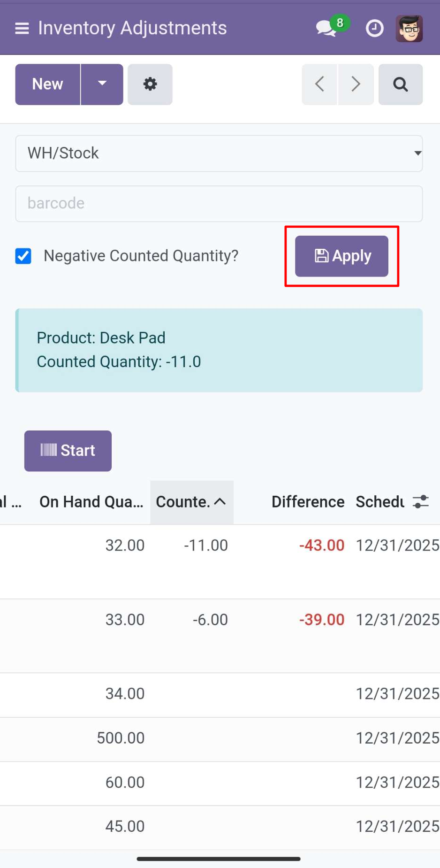
Task: Go to next page arrow
Action: (356, 84)
